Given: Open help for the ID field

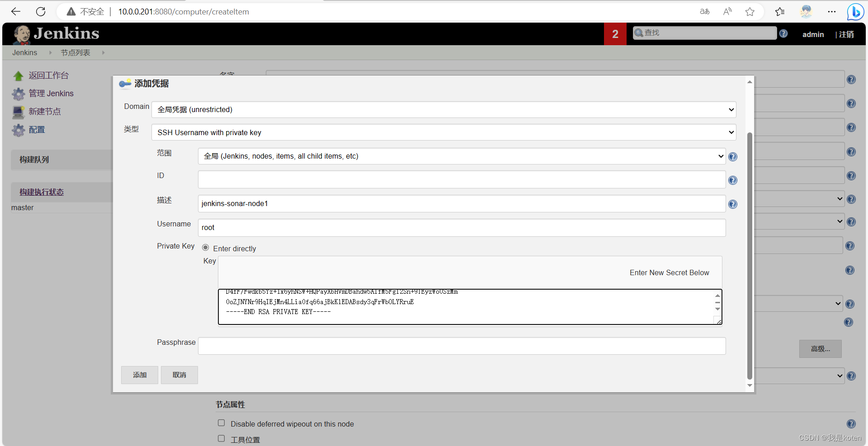Looking at the screenshot, I should (733, 180).
